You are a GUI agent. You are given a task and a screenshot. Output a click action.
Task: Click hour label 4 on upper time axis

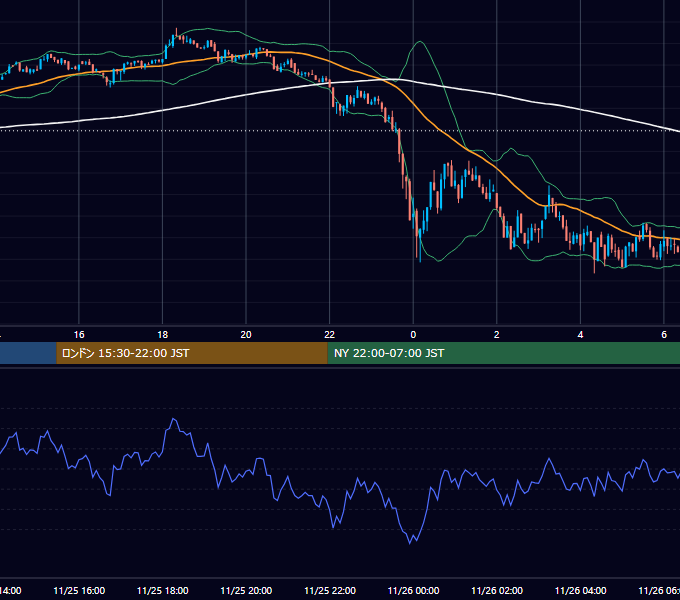coord(580,335)
